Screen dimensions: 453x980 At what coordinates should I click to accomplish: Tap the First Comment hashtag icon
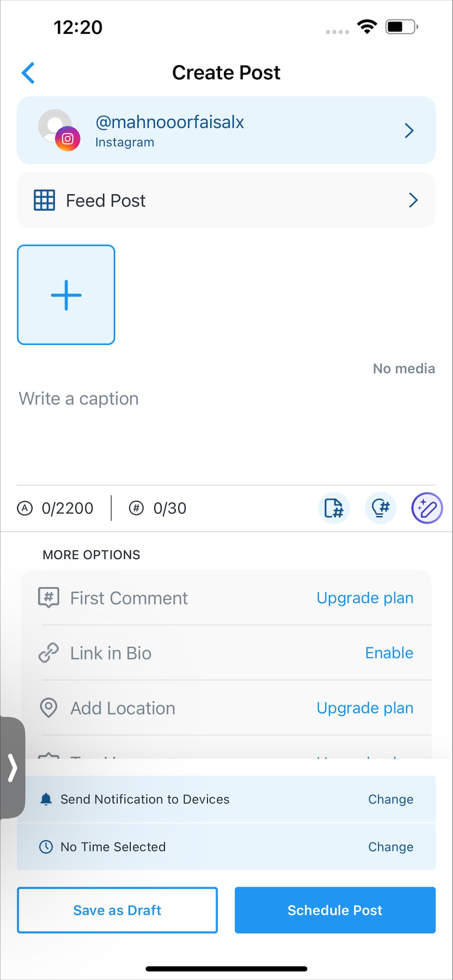[49, 598]
